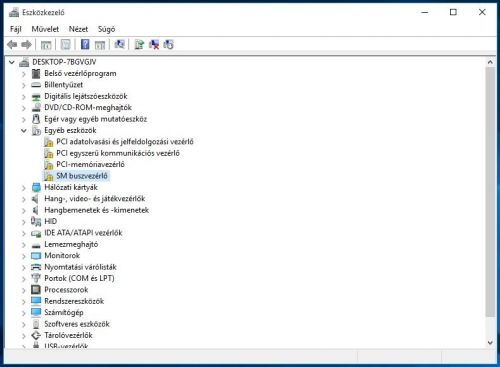Click the Hálózati kártyák network icon
Image resolution: width=500 pixels, height=367 pixels.
[36, 187]
